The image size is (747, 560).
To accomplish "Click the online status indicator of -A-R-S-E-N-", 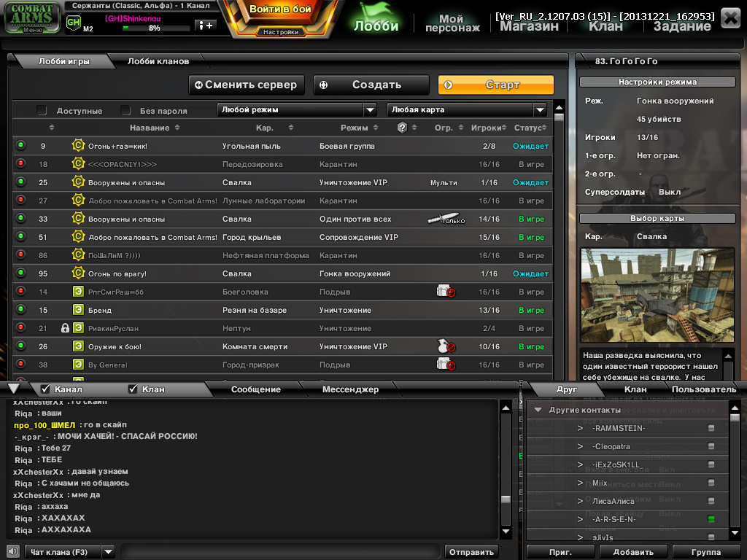I will (x=711, y=519).
